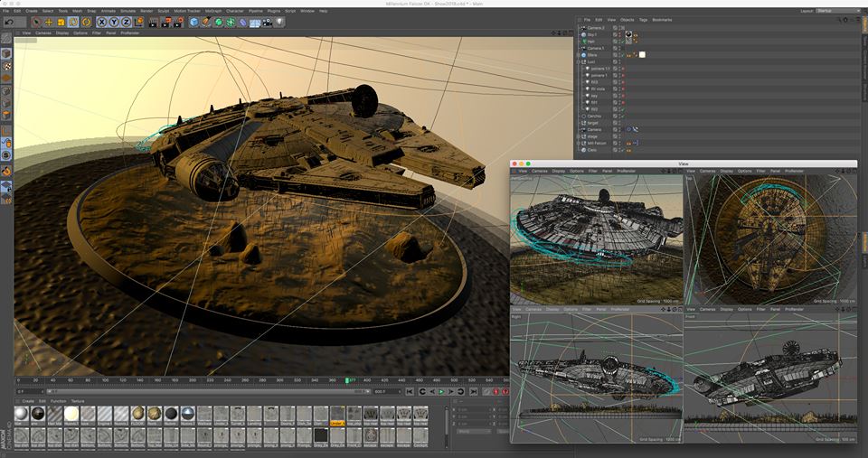Collapse the Luci group
Screen dimensions: 868x458
click(x=578, y=61)
